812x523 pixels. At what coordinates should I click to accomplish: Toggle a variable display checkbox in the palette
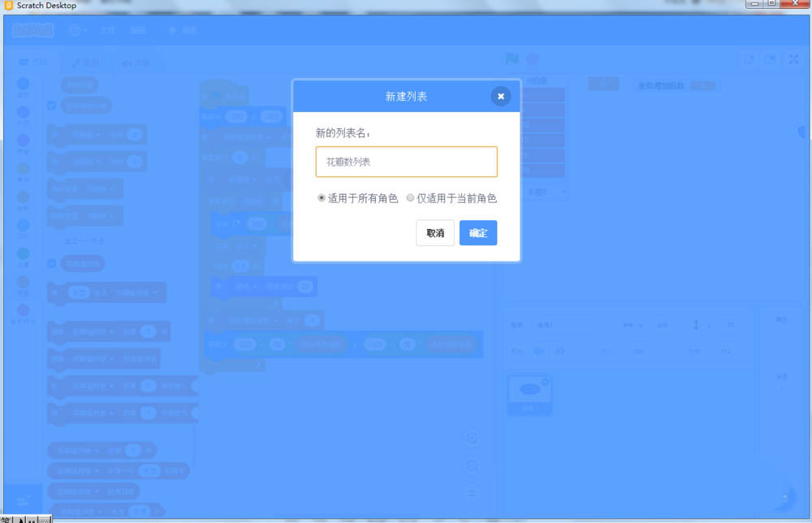point(52,105)
